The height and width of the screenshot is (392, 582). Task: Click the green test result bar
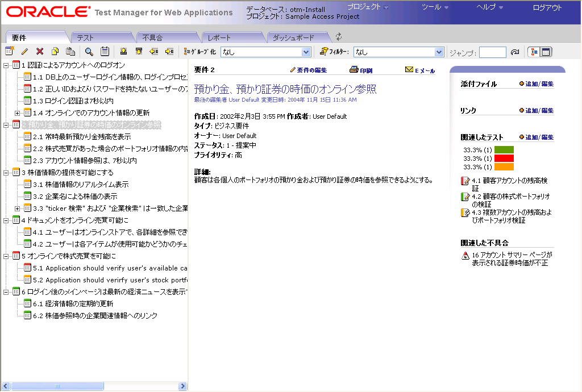point(504,150)
